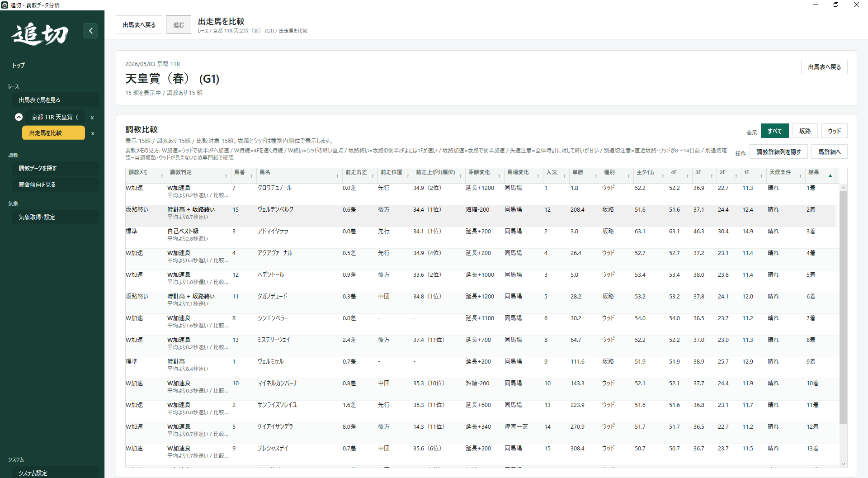Open 出馬表で馬を見る sidebar item
Image resolution: width=868 pixels, height=478 pixels.
coord(55,100)
